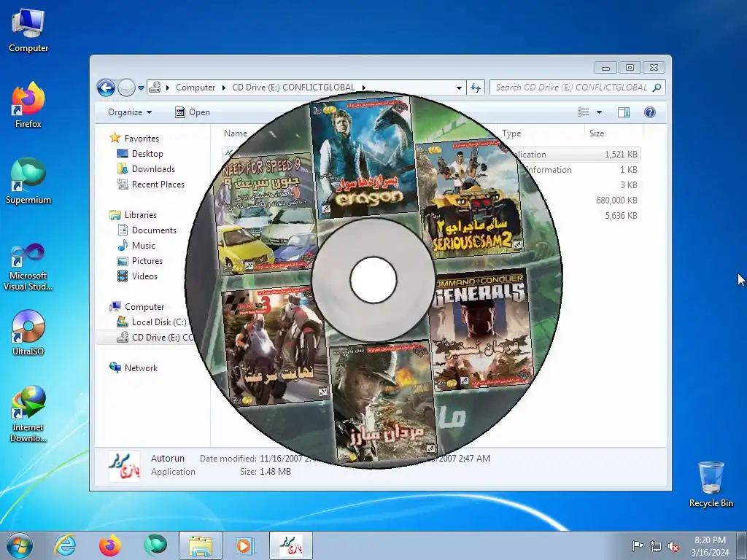This screenshot has width=747, height=560.
Task: Open recent pages dropdown beside Forward button
Action: (141, 88)
